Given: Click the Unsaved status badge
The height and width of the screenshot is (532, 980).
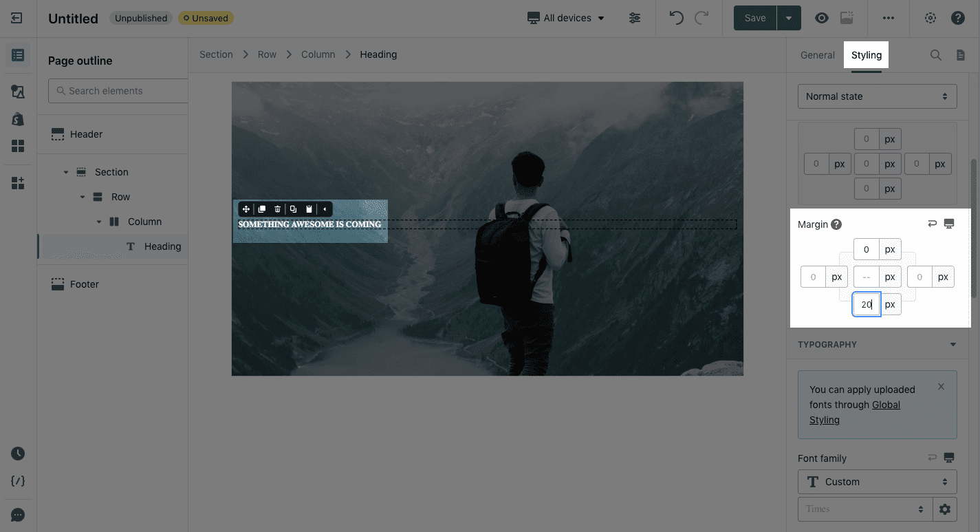Looking at the screenshot, I should [206, 19].
